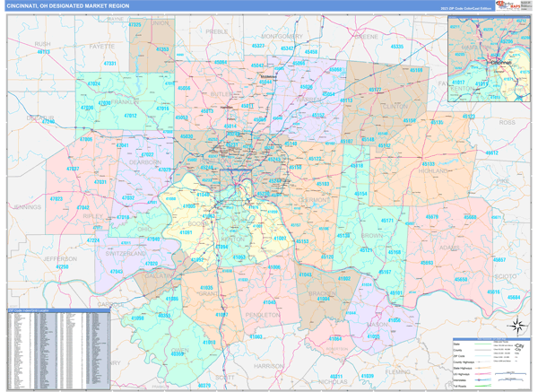538x392 pixels.
Task: Select the GREENE county label
Action: click(366, 37)
